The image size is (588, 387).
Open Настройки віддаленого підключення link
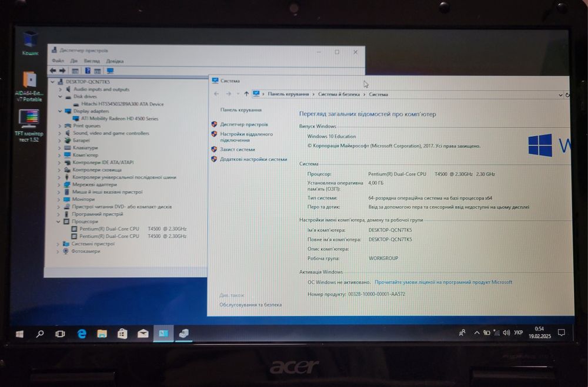246,137
